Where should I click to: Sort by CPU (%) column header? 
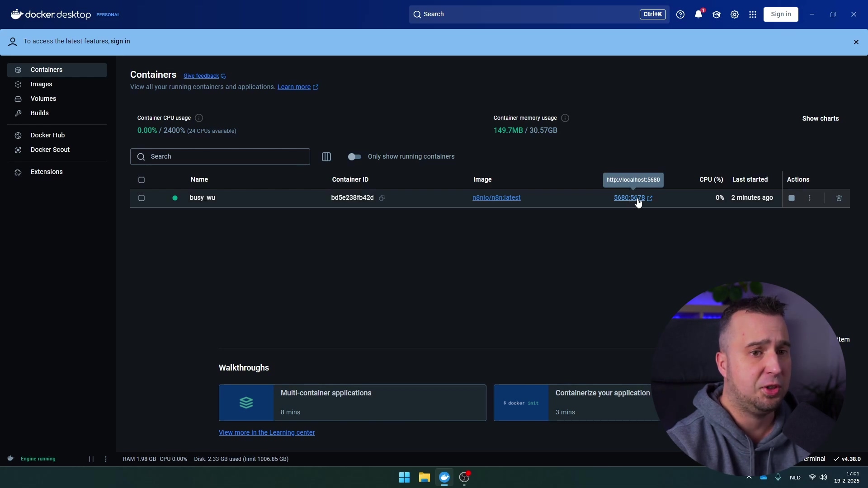click(712, 180)
